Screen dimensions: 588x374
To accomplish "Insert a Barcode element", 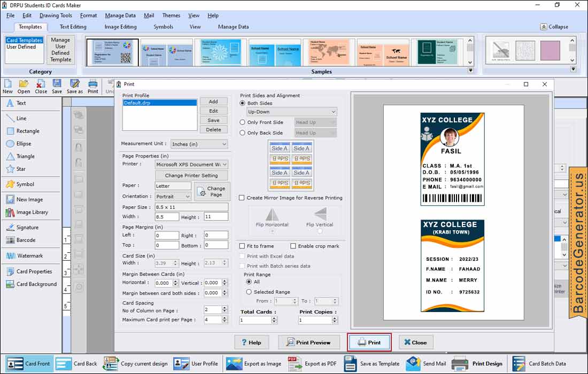I will [x=21, y=240].
